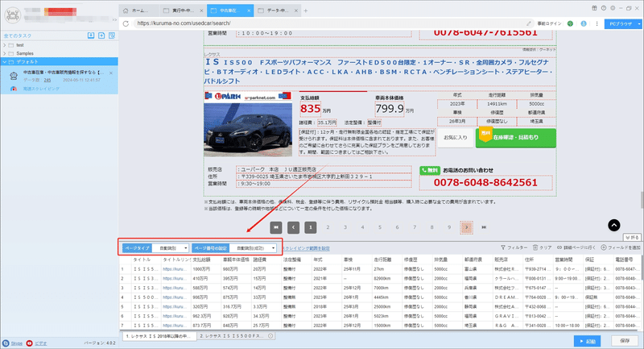644x349 pixels.
Task: Collapse the デフォルト folder
Action: [x=5, y=62]
